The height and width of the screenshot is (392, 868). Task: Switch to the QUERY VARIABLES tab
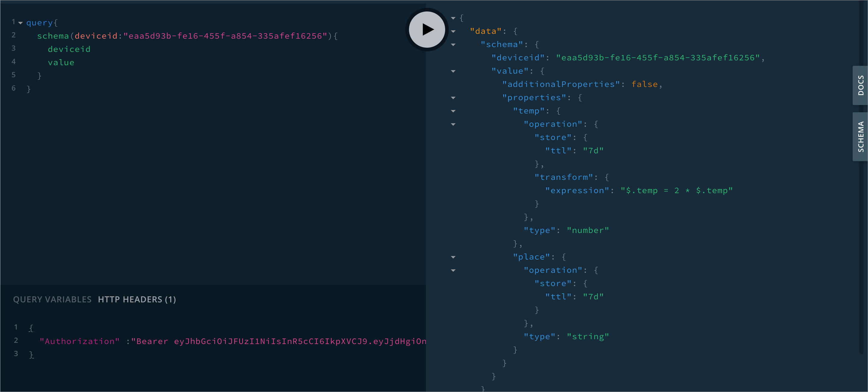52,299
